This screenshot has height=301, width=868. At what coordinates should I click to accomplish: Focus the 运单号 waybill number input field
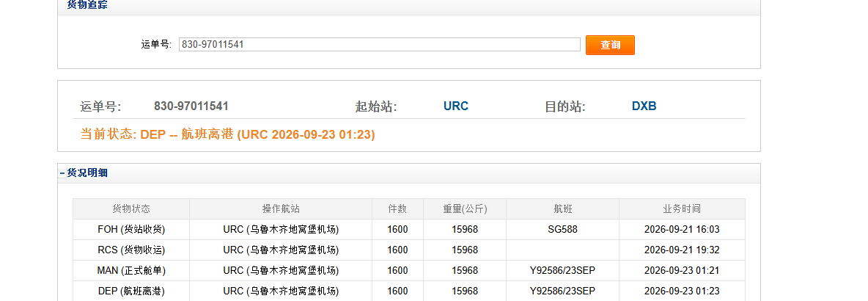click(x=379, y=44)
